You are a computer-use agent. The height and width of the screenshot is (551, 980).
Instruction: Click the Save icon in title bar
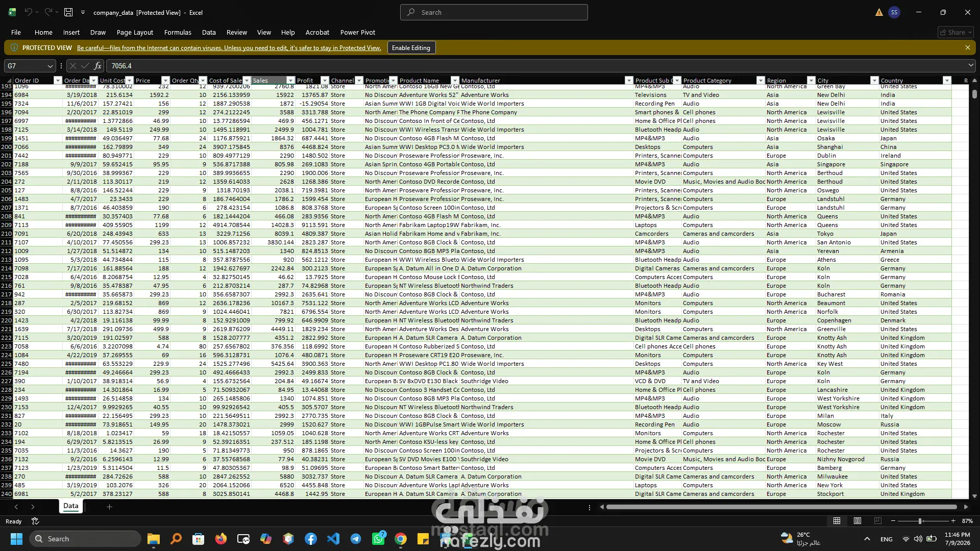[68, 12]
